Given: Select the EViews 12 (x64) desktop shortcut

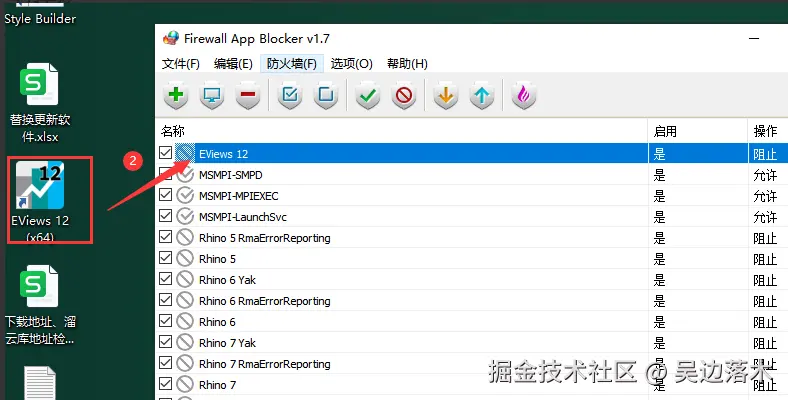Looking at the screenshot, I should 40,201.
